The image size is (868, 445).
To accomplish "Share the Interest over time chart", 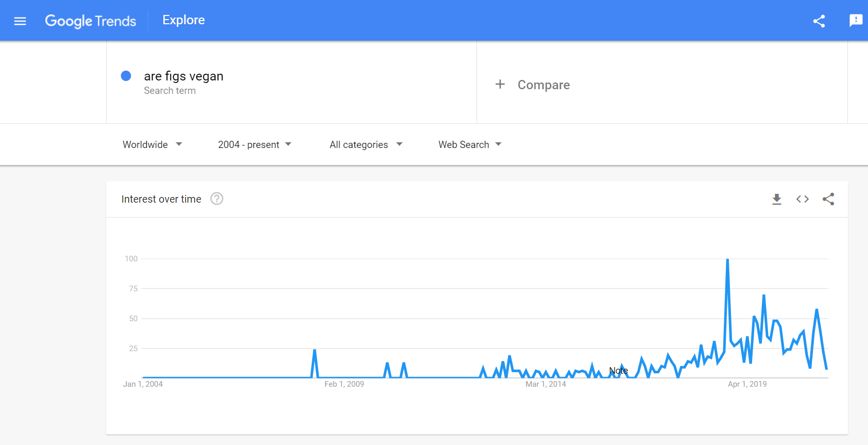I will click(828, 199).
